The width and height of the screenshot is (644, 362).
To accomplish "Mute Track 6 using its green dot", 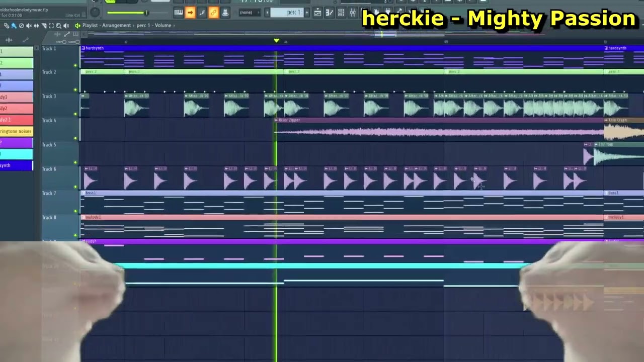I will tap(75, 187).
